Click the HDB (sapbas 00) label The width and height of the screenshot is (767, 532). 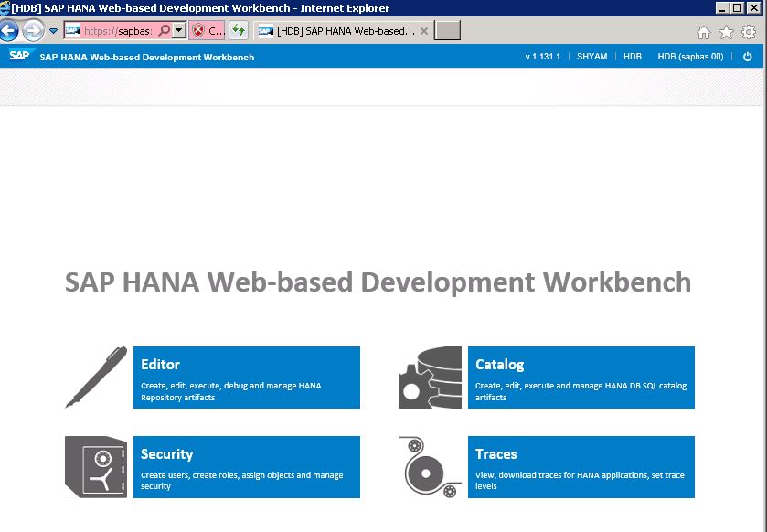click(x=690, y=57)
